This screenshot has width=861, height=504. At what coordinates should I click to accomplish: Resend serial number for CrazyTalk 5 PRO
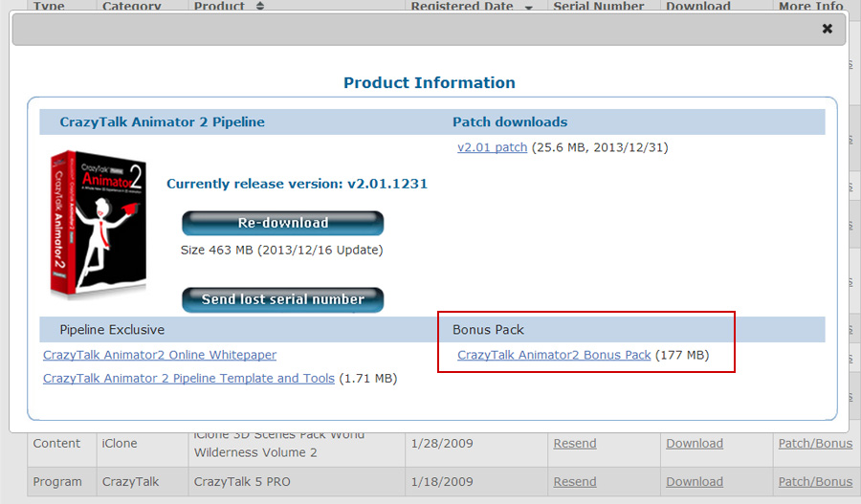click(x=575, y=481)
